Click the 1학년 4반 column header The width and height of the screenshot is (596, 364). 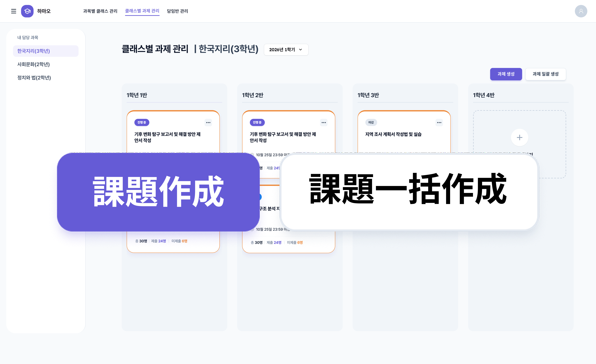(484, 95)
